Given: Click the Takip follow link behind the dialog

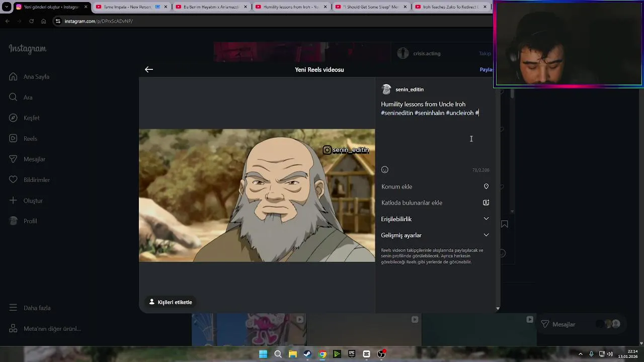Looking at the screenshot, I should pos(485,53).
